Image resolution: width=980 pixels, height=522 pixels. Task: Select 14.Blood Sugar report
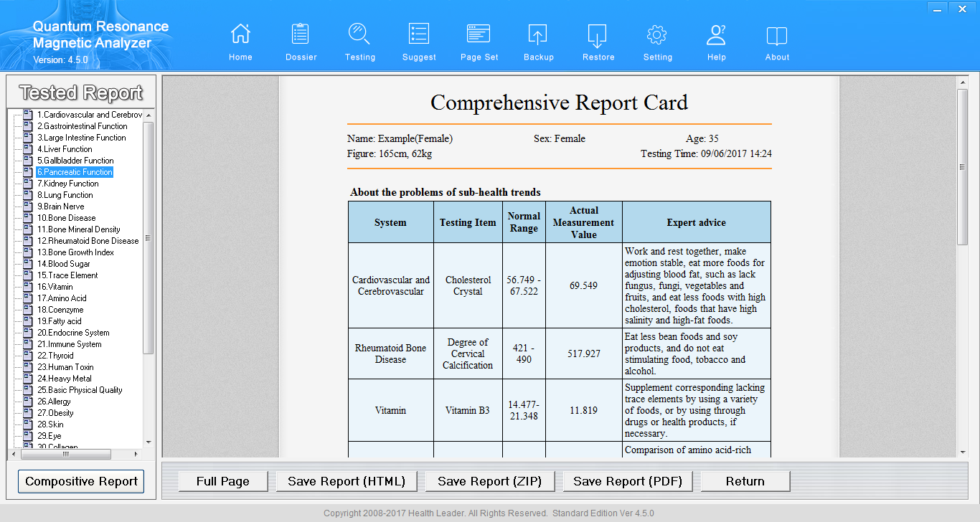pyautogui.click(x=64, y=264)
